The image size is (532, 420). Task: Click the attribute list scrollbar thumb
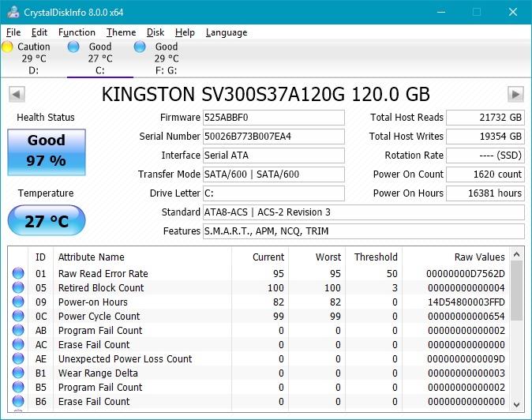pyautogui.click(x=516, y=291)
